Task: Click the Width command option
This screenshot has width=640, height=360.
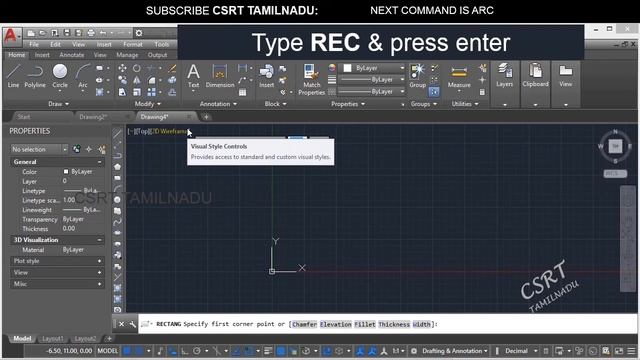Action: pos(421,324)
